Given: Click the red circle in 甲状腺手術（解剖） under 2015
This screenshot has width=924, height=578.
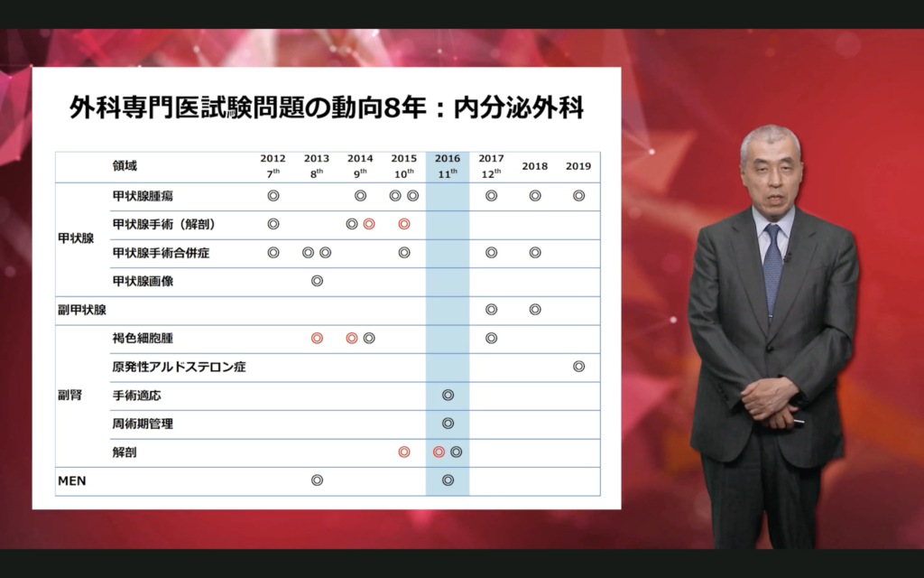Looking at the screenshot, I should tap(404, 224).
